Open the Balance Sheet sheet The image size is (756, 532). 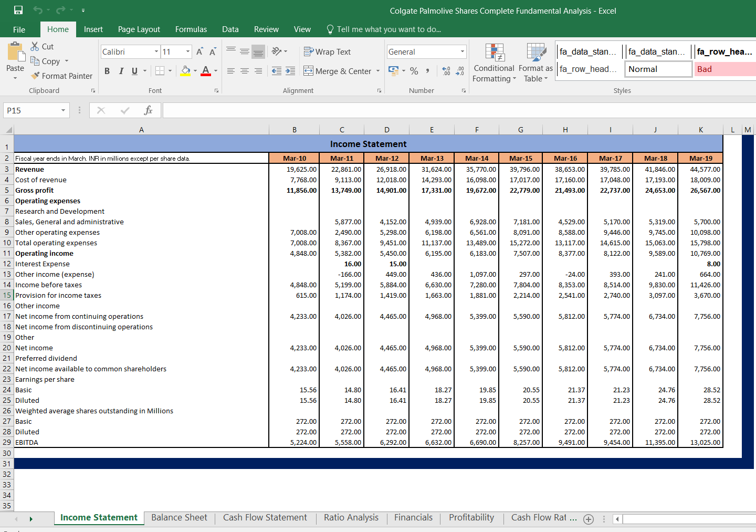pos(180,518)
